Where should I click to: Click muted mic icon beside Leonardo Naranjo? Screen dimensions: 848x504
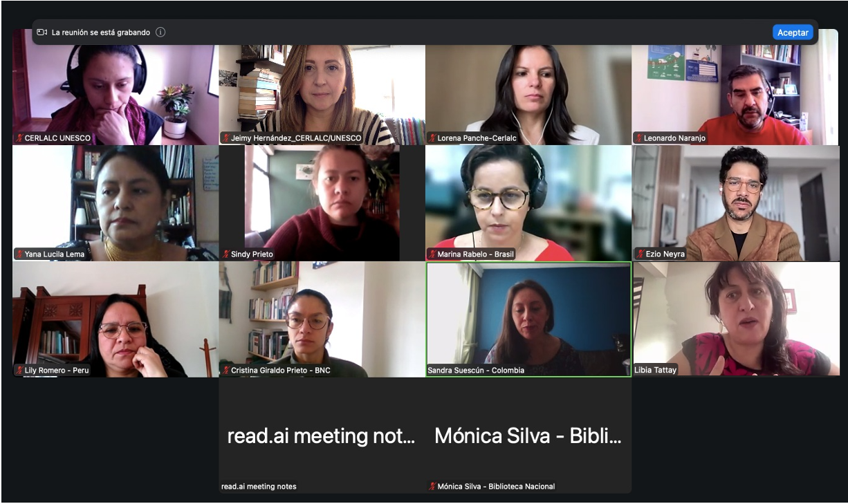(x=638, y=138)
